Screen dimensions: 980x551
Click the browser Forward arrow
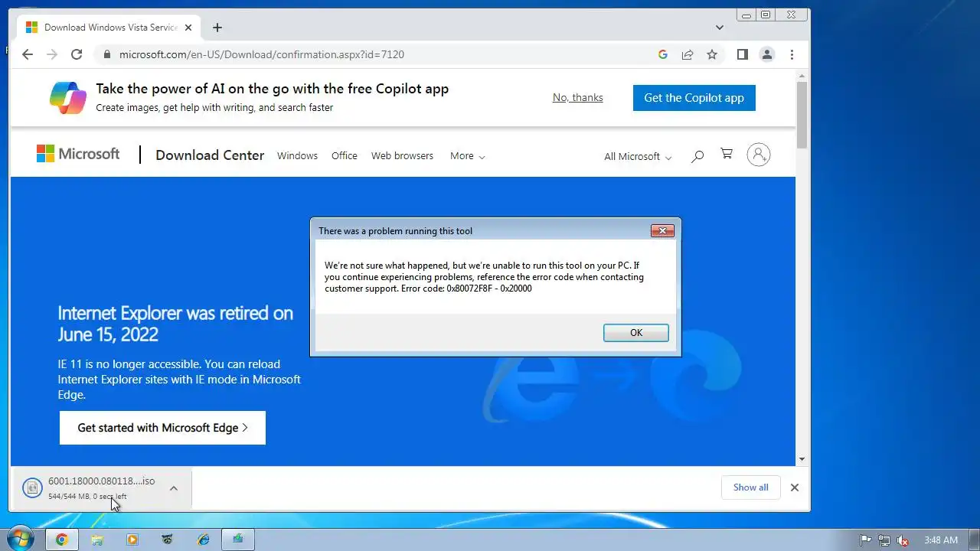[x=52, y=54]
